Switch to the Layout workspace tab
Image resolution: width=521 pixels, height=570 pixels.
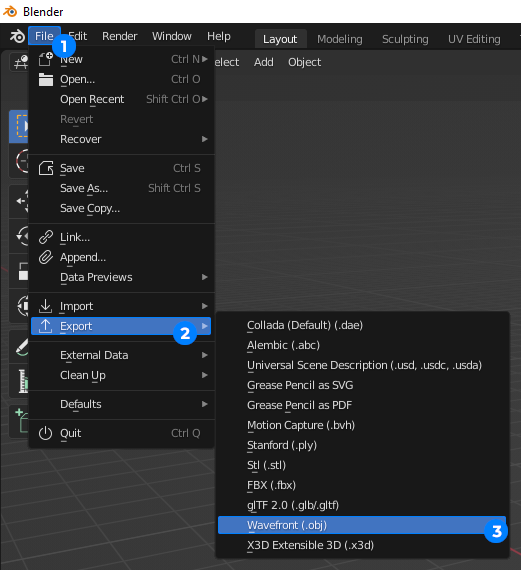280,39
